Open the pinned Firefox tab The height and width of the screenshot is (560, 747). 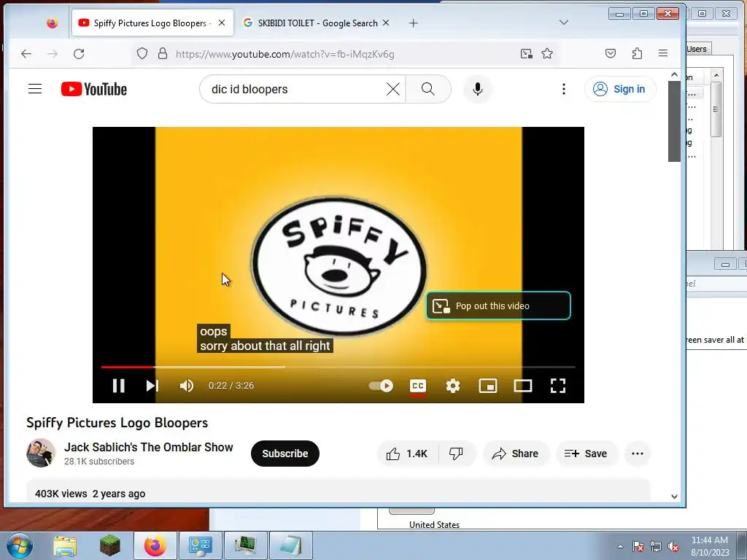pyautogui.click(x=52, y=23)
